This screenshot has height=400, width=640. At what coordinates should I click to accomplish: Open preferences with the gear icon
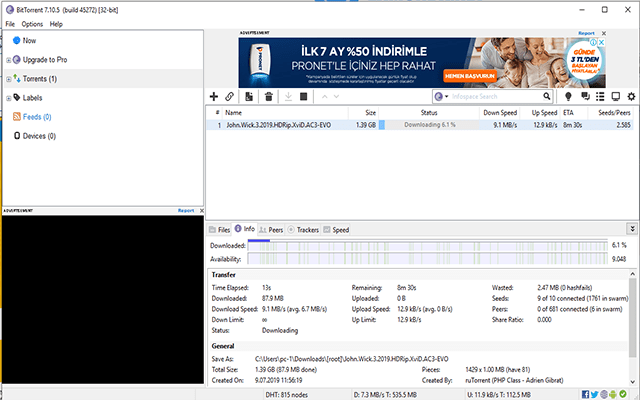631,96
